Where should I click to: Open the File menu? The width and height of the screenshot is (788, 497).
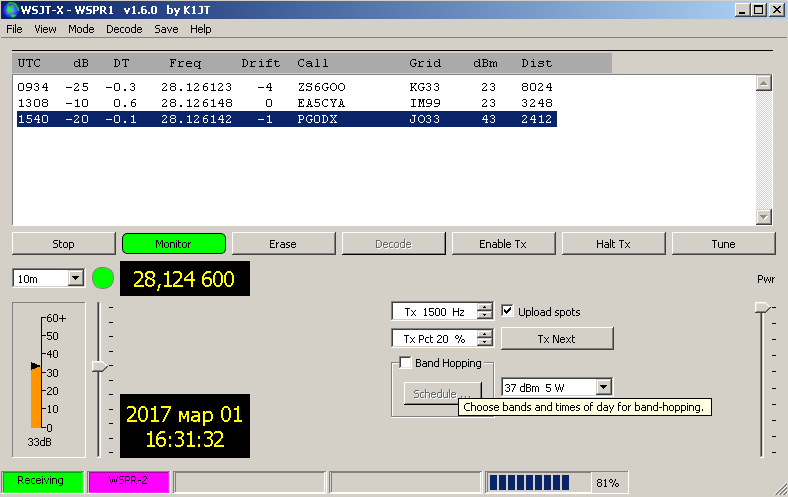[14, 29]
